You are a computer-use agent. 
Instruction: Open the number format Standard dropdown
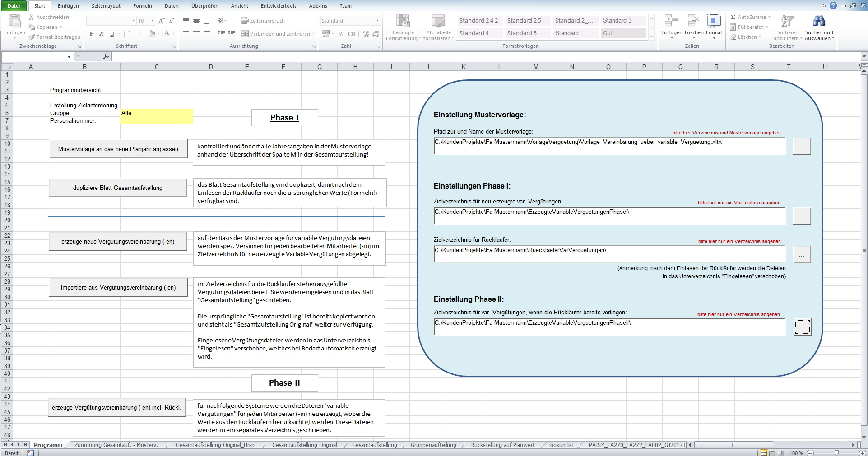(x=377, y=21)
